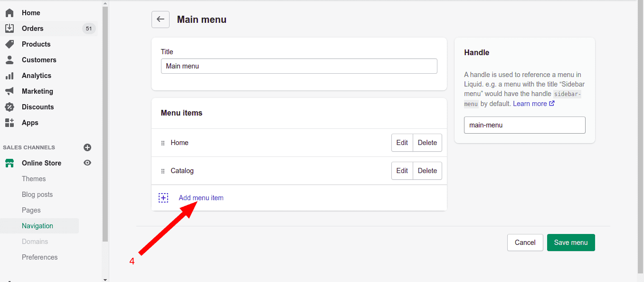This screenshot has width=644, height=282.
Task: Open Orders via its inbox icon
Action: (9, 29)
